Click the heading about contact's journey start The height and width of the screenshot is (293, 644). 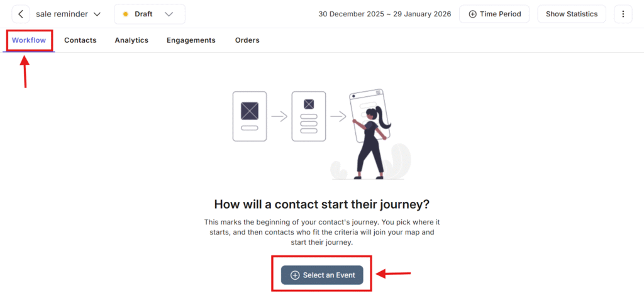322,204
